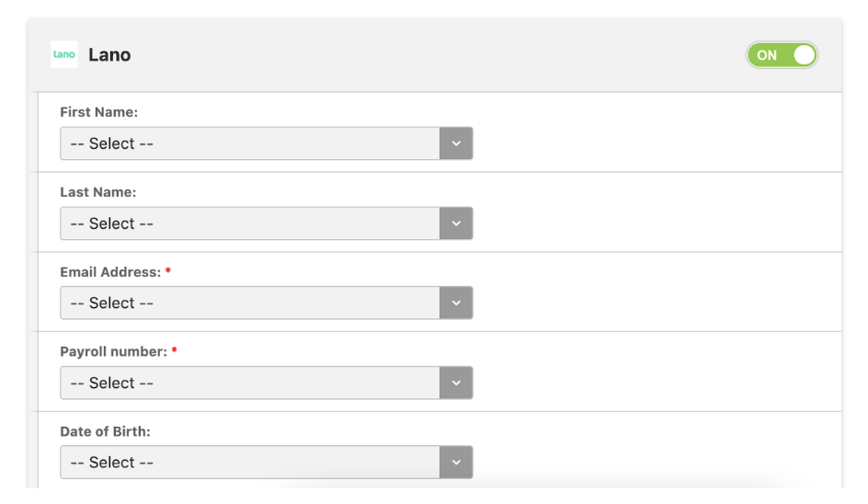Click the Payroll number field label
Screen dimensions: 868x504
[x=113, y=351]
